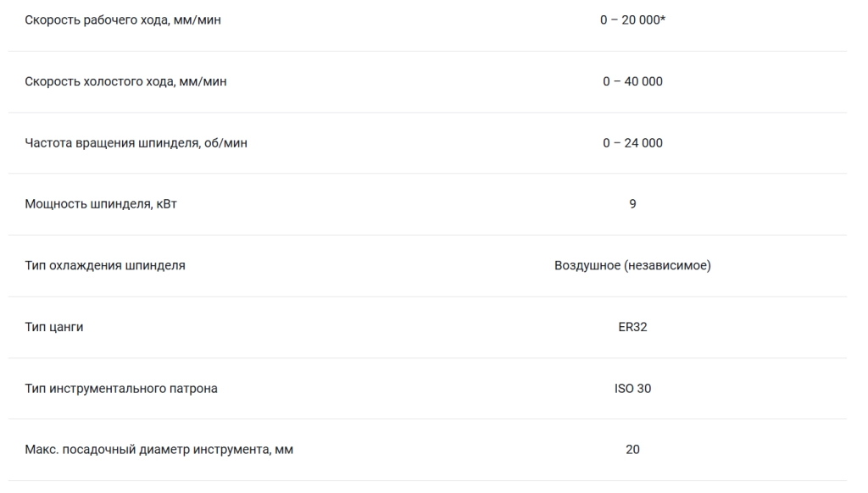
Task: Select the value '0 – 40 000'
Action: pyautogui.click(x=632, y=81)
